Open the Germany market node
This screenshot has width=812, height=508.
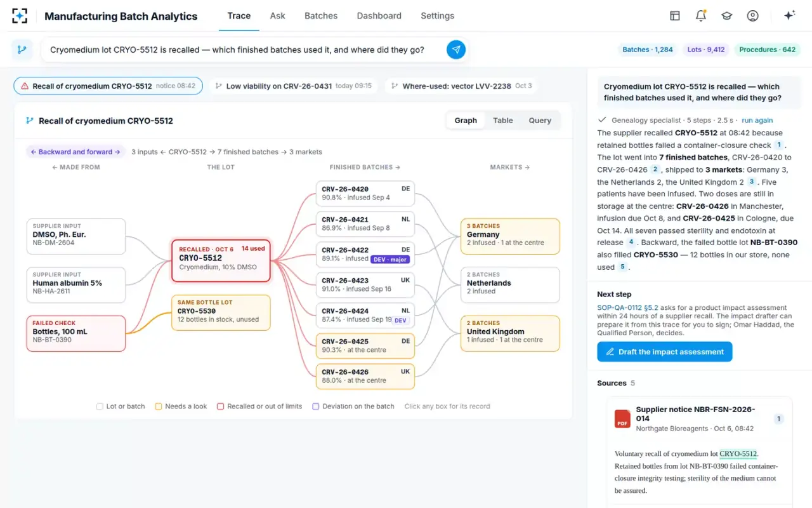coord(510,236)
